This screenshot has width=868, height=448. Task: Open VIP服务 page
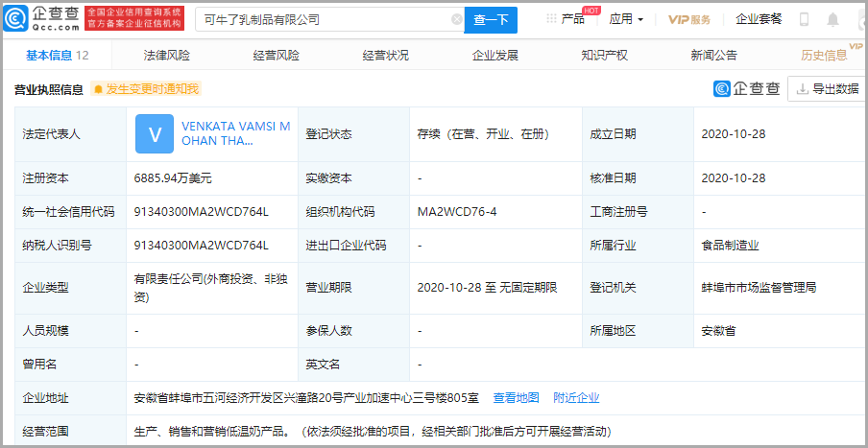click(x=688, y=19)
